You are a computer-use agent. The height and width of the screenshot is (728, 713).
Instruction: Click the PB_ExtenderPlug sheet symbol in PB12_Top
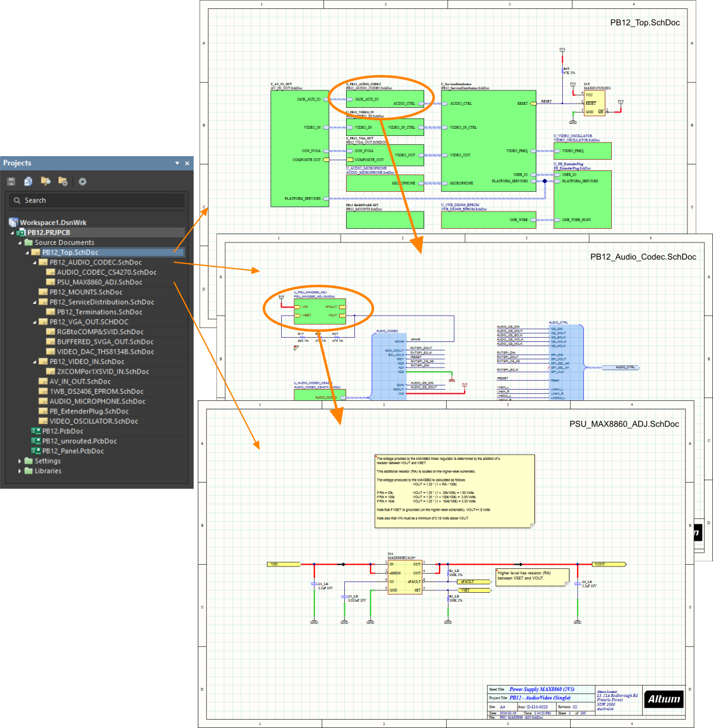[x=583, y=200]
